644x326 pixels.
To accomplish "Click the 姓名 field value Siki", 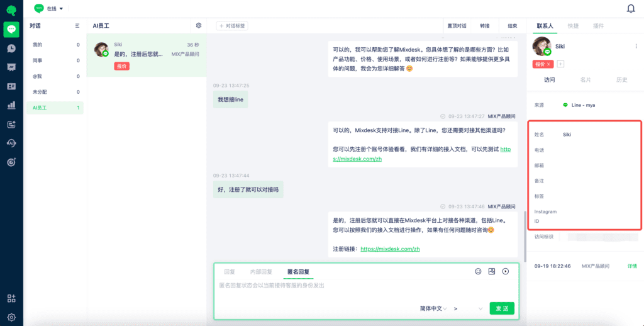I will [x=567, y=135].
